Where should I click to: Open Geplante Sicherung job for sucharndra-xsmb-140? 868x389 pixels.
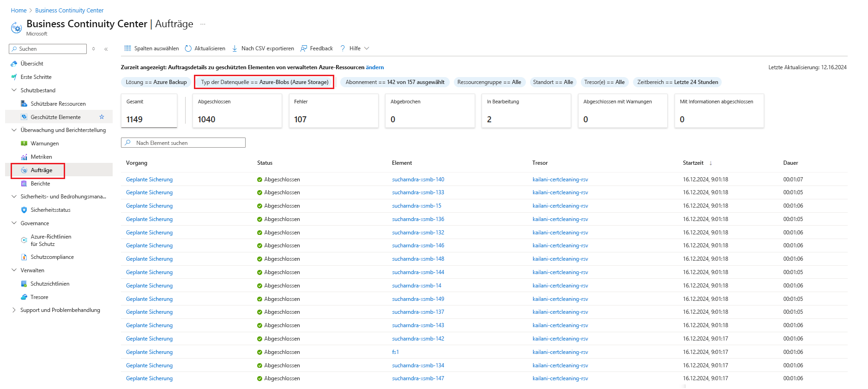149,180
